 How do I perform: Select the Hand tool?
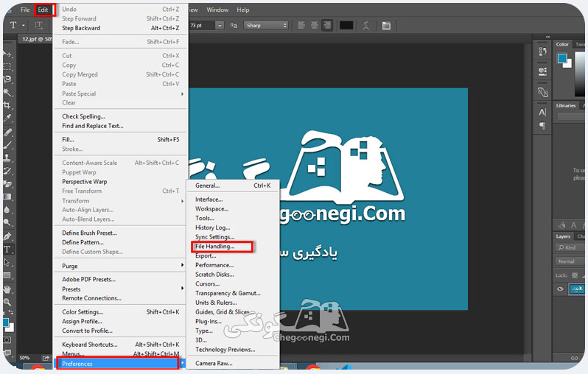[x=7, y=289]
